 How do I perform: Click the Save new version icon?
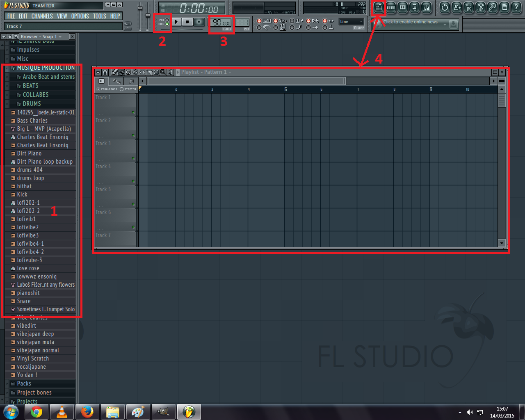(457, 7)
